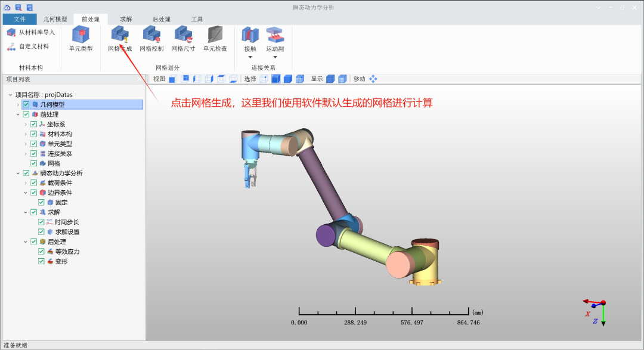
Task: Toggle the 前处理 checkbox
Action: (x=26, y=114)
